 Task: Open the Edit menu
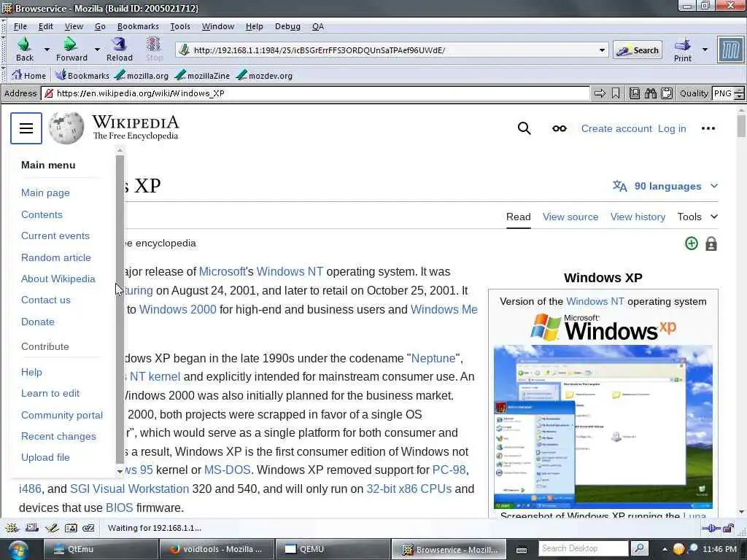(46, 26)
